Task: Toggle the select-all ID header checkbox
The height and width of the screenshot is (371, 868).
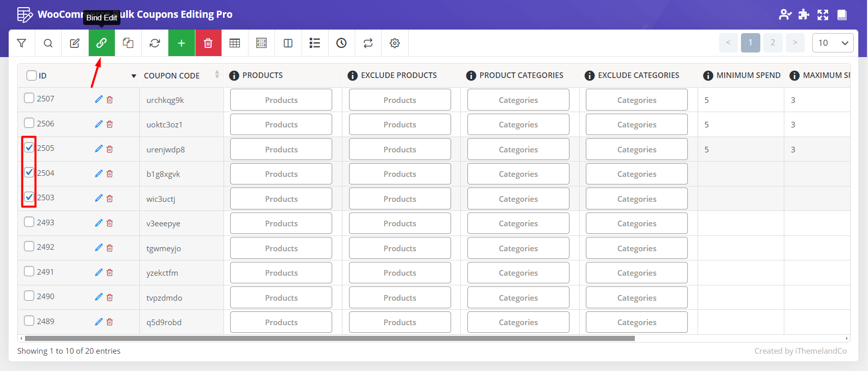Action: point(32,75)
